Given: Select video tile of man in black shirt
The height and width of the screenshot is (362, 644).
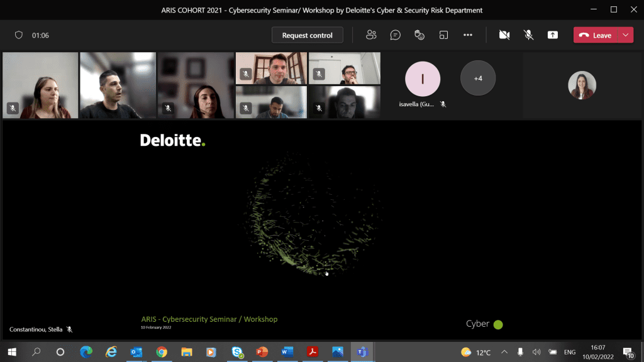Looking at the screenshot, I should click(x=118, y=85).
